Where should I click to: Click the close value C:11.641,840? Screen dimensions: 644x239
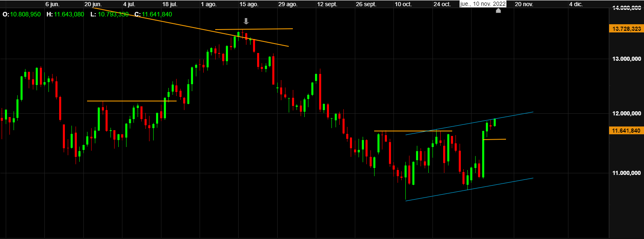click(153, 14)
